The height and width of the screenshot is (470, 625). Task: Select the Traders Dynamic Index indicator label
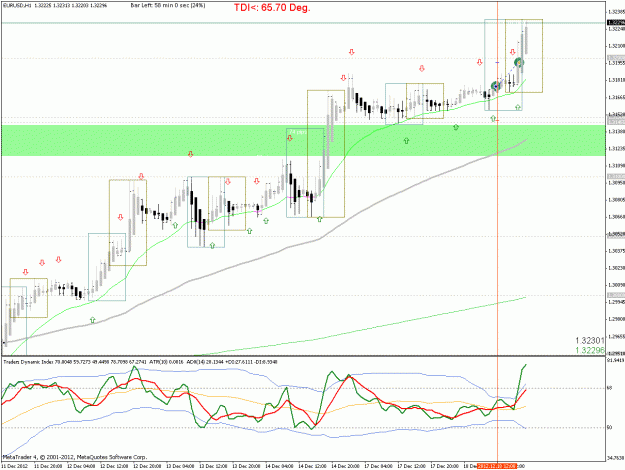[140, 362]
